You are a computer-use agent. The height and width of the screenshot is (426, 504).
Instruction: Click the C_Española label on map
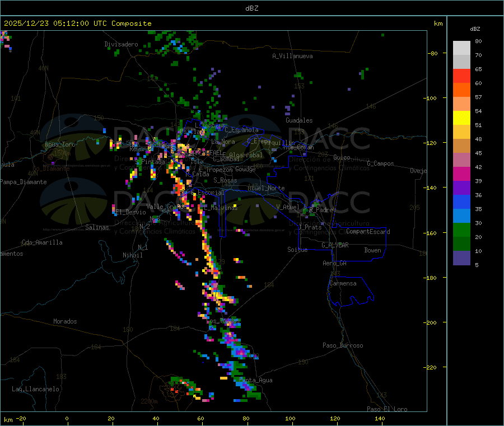click(241, 130)
